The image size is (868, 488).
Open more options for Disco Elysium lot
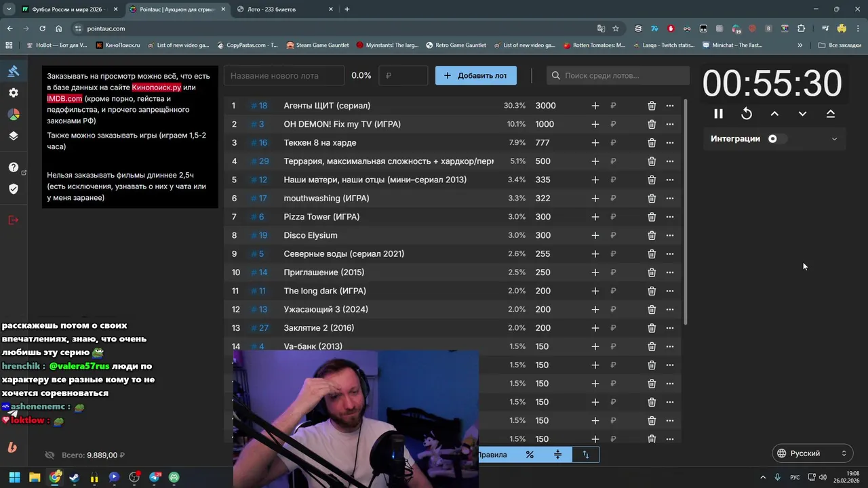670,235
